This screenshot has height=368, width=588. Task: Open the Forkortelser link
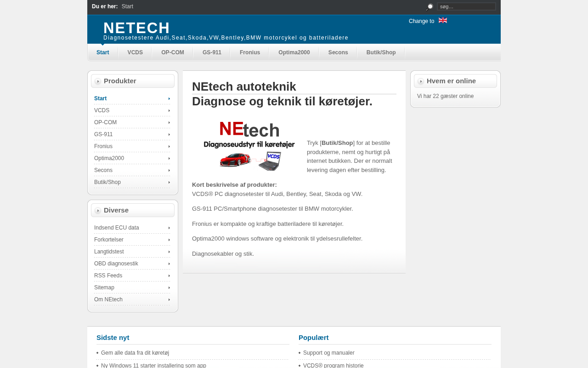click(132, 240)
